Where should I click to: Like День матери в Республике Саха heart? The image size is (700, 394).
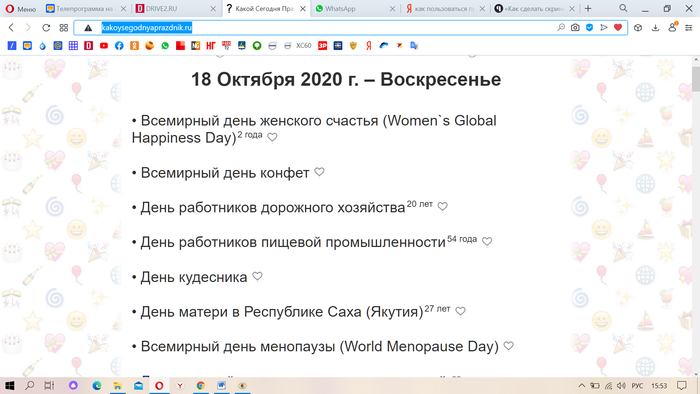click(460, 311)
